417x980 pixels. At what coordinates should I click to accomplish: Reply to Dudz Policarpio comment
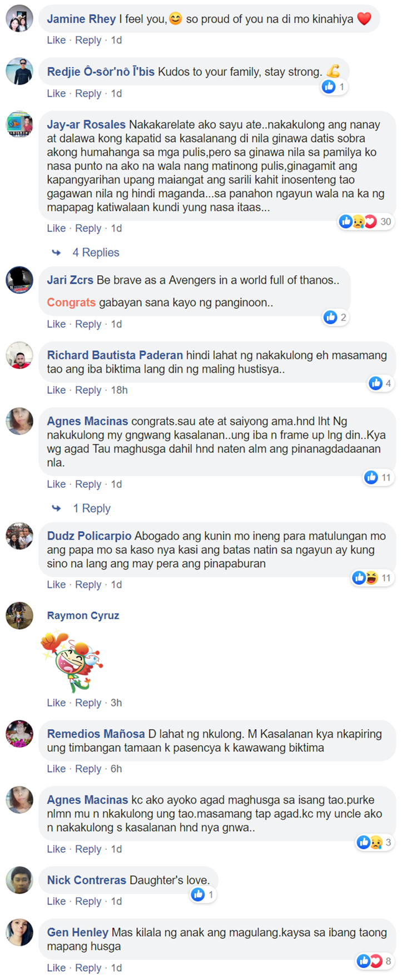(88, 585)
